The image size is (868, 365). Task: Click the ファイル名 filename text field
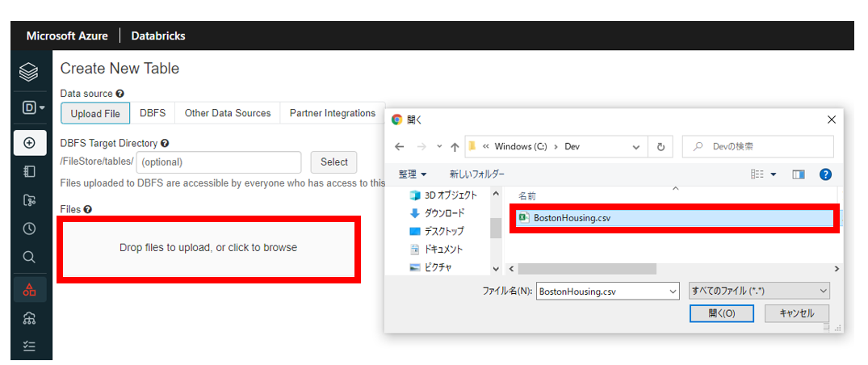coord(602,291)
